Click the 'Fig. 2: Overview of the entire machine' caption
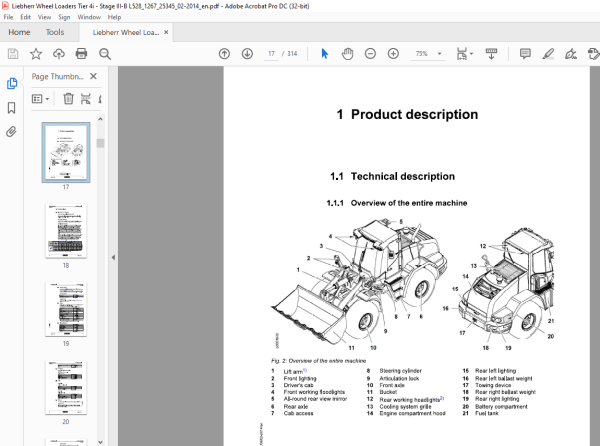The image size is (600, 446). (318, 361)
